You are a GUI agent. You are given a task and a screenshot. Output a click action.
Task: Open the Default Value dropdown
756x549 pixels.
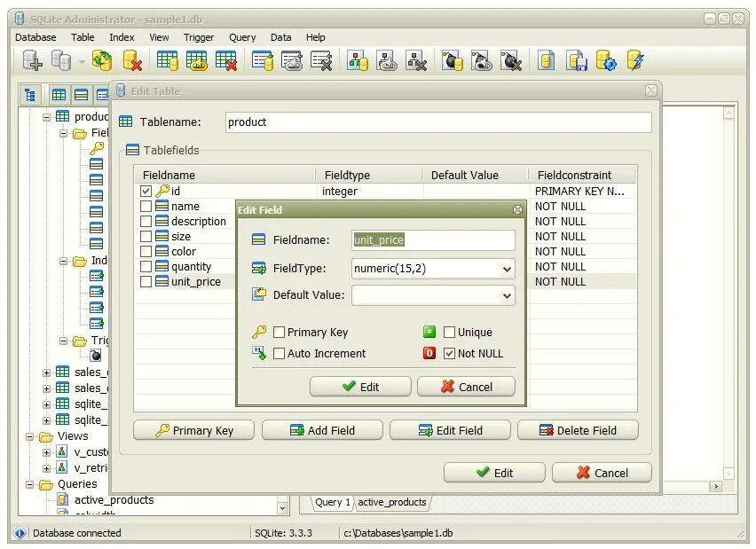tap(507, 295)
